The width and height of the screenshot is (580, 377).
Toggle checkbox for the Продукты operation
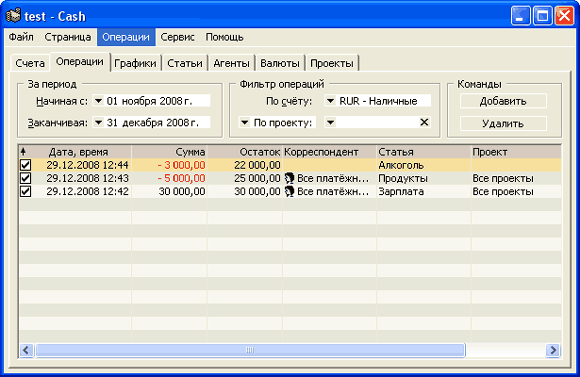point(26,178)
